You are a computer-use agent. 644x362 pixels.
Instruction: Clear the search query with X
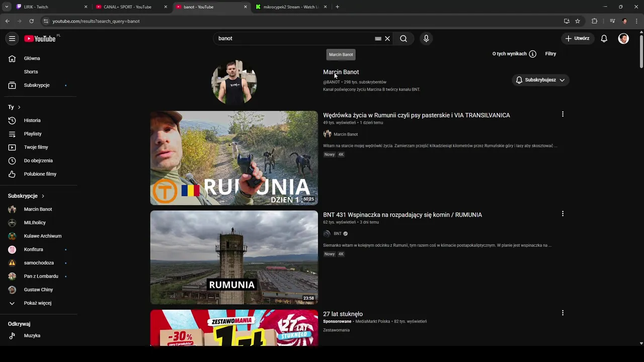coord(387,39)
